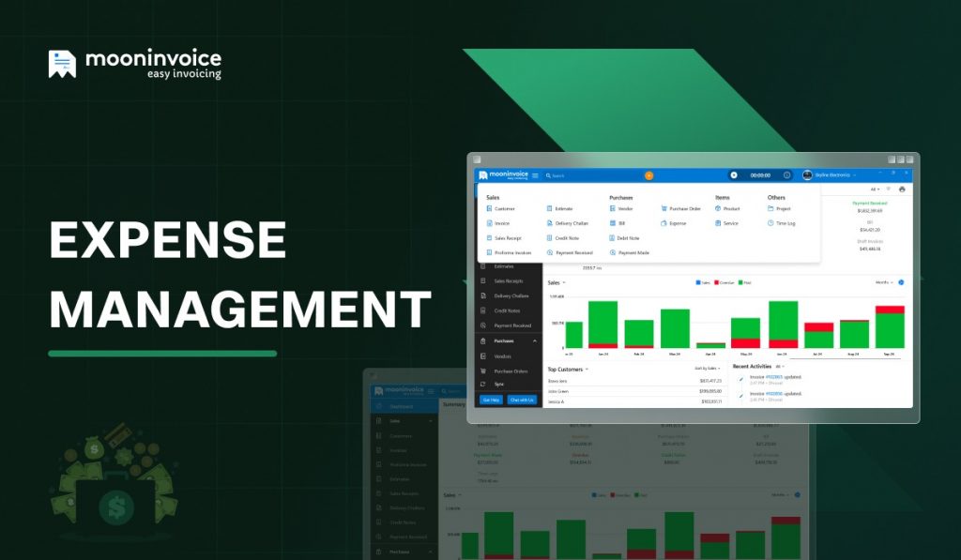Toggle the Paid legend on the chart

tap(743, 281)
